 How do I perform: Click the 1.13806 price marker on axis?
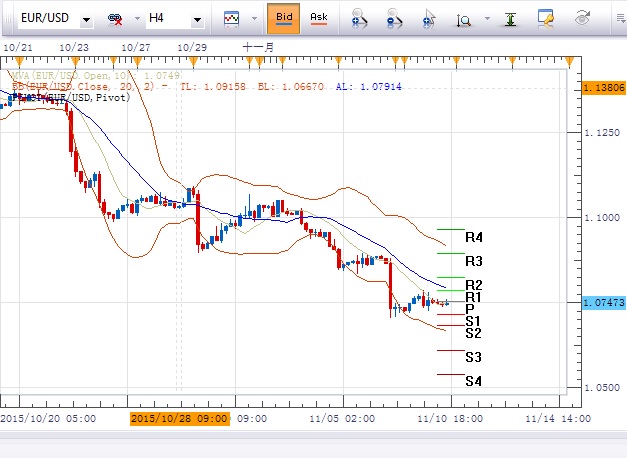[x=601, y=88]
